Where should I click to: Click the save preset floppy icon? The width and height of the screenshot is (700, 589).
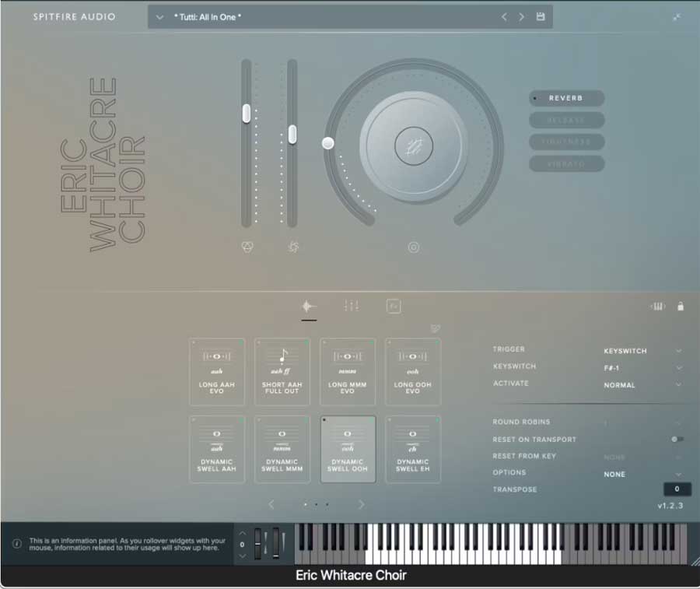(x=541, y=16)
